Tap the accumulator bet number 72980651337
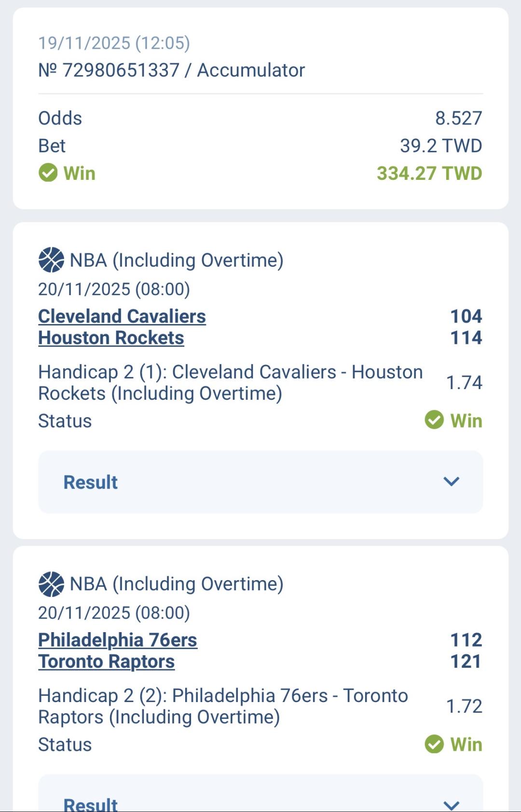Image resolution: width=521 pixels, height=812 pixels. tap(121, 70)
